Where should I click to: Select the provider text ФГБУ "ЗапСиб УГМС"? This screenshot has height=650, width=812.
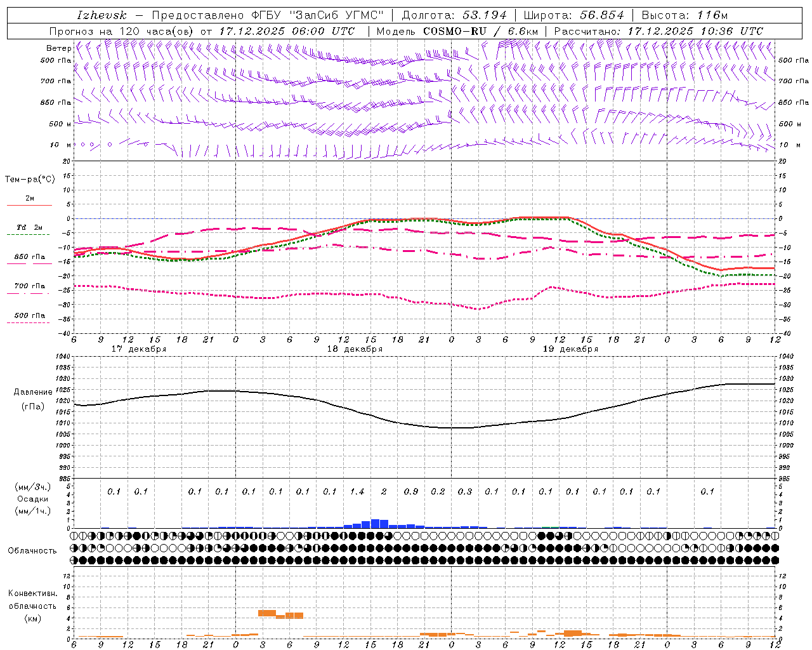coord(317,15)
